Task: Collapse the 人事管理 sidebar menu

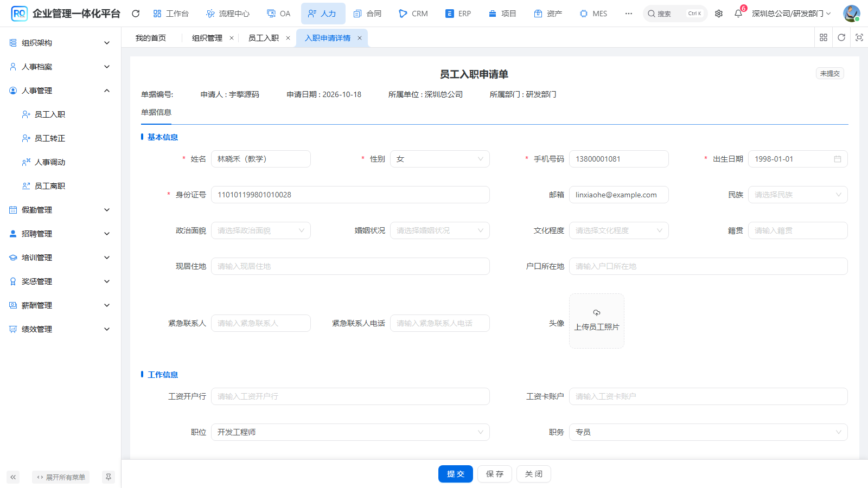Action: (x=60, y=91)
